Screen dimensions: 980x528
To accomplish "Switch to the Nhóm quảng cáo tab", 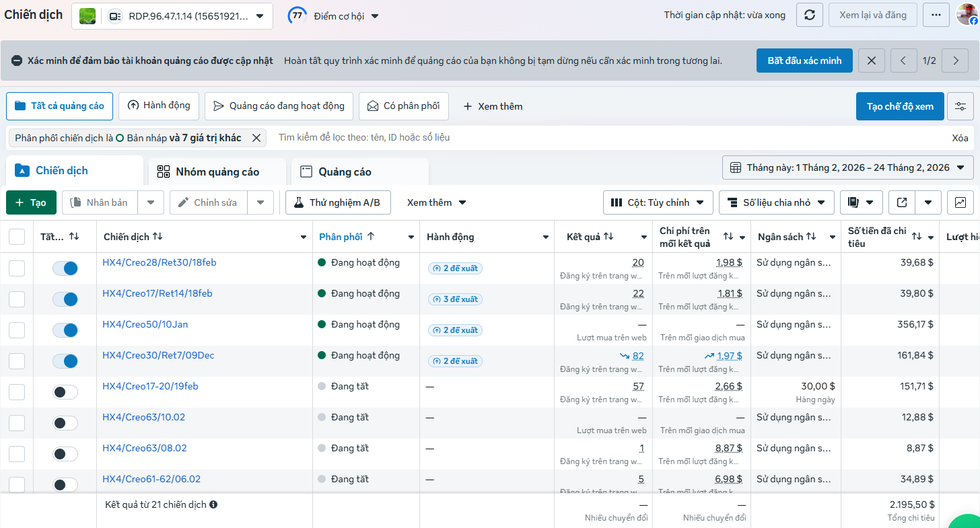I will tap(217, 172).
